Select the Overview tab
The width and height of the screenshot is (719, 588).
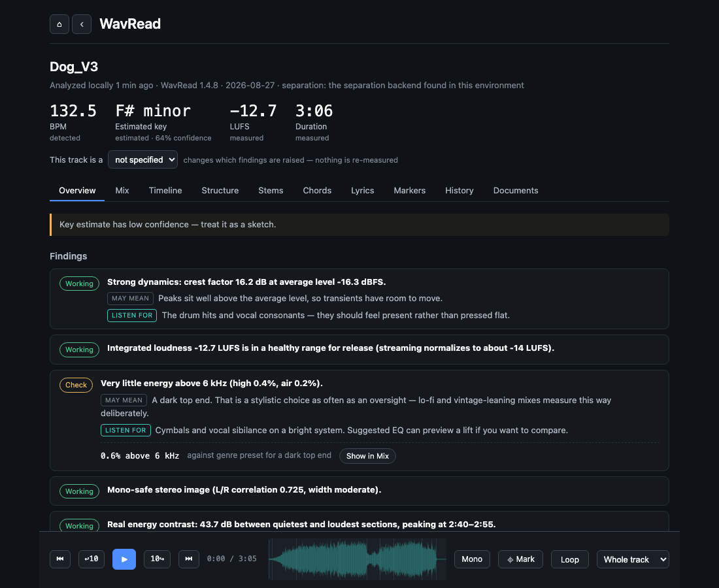pos(77,191)
